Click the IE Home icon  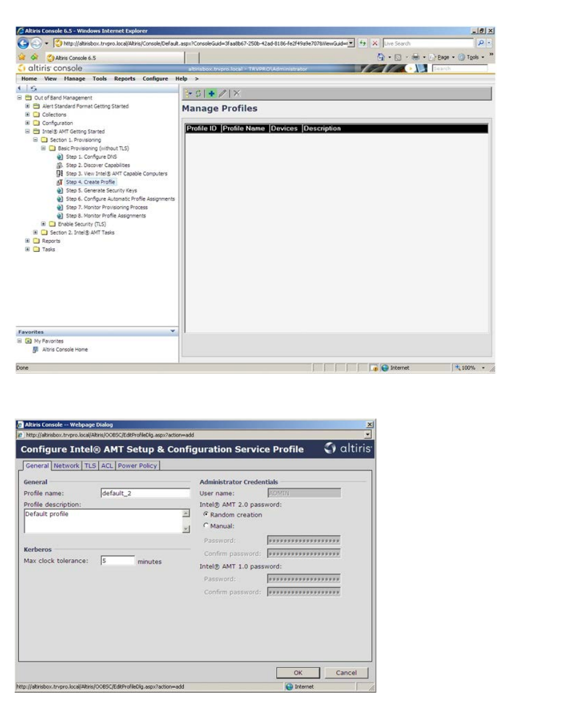pyautogui.click(x=381, y=57)
